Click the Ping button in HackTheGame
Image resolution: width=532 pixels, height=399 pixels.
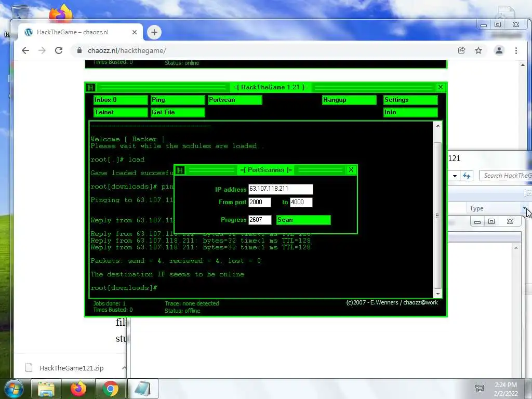pyautogui.click(x=178, y=100)
